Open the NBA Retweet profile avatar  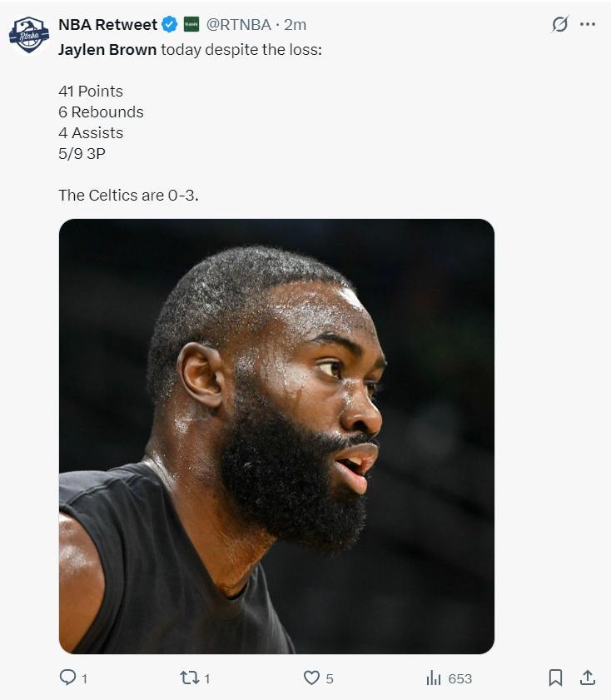coord(29,35)
